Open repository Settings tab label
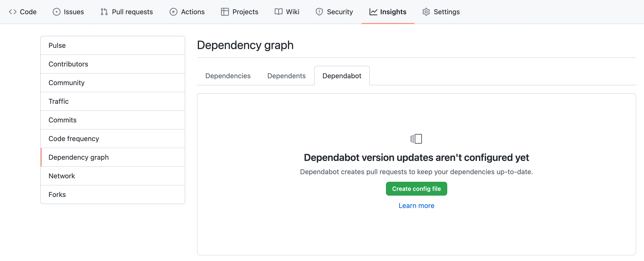The height and width of the screenshot is (261, 644). pyautogui.click(x=446, y=12)
